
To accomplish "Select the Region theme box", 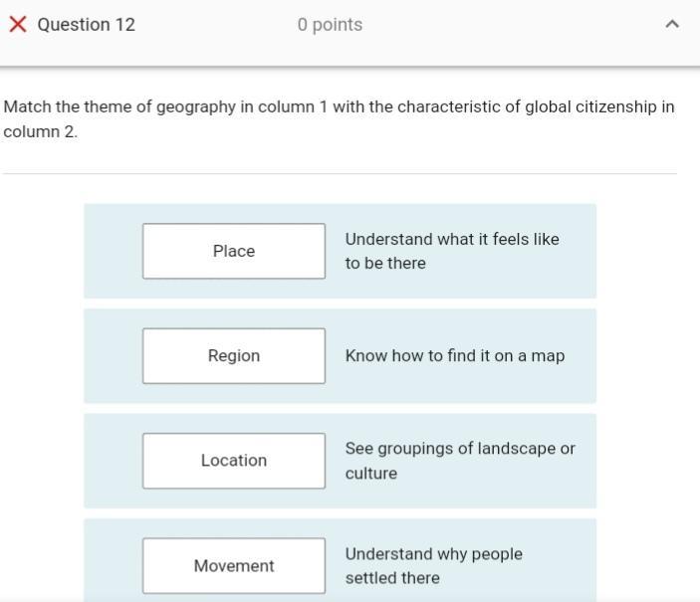I will pos(234,356).
